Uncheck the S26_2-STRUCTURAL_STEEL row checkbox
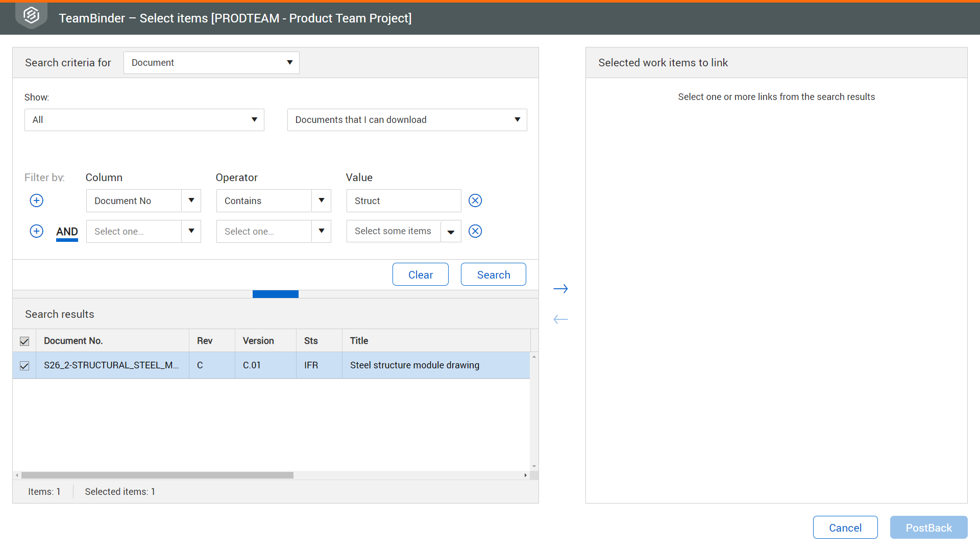980x551 pixels. pyautogui.click(x=24, y=365)
